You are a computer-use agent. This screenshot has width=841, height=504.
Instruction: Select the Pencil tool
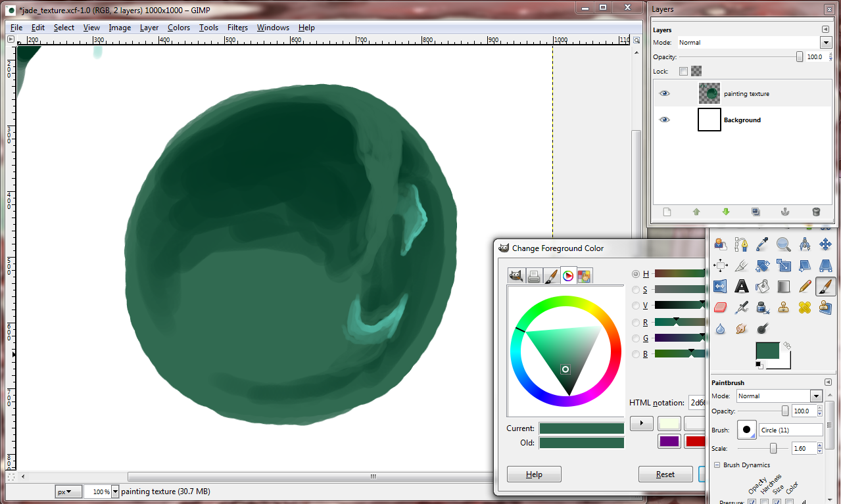805,286
